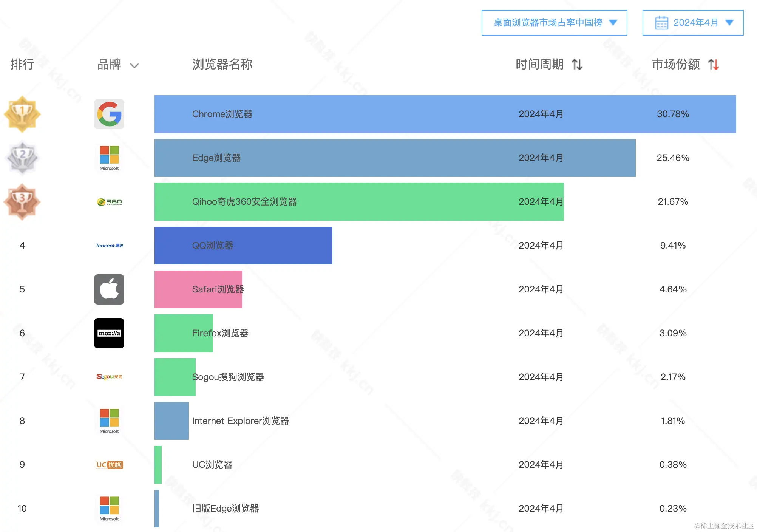Click the 排行 column header
757x532 pixels.
click(22, 64)
